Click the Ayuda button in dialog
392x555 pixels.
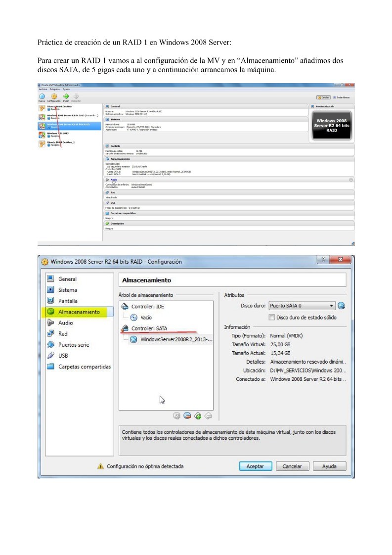click(x=329, y=466)
